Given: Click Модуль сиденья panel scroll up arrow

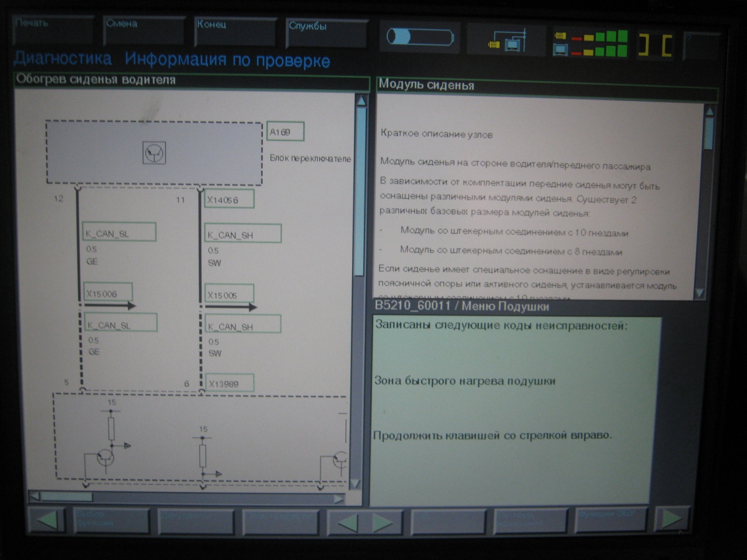Looking at the screenshot, I should coord(709,111).
